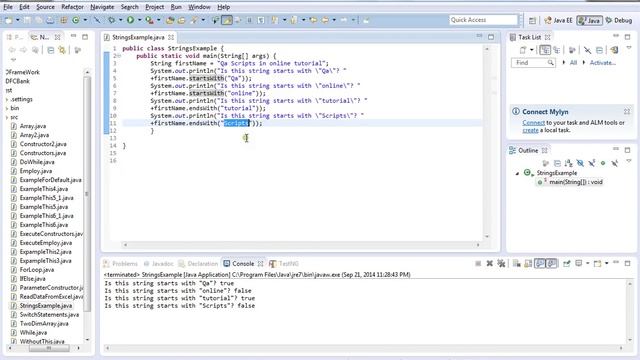Click Collapse All icon in Navigator panel
The height and width of the screenshot is (360, 640).
tap(51, 50)
